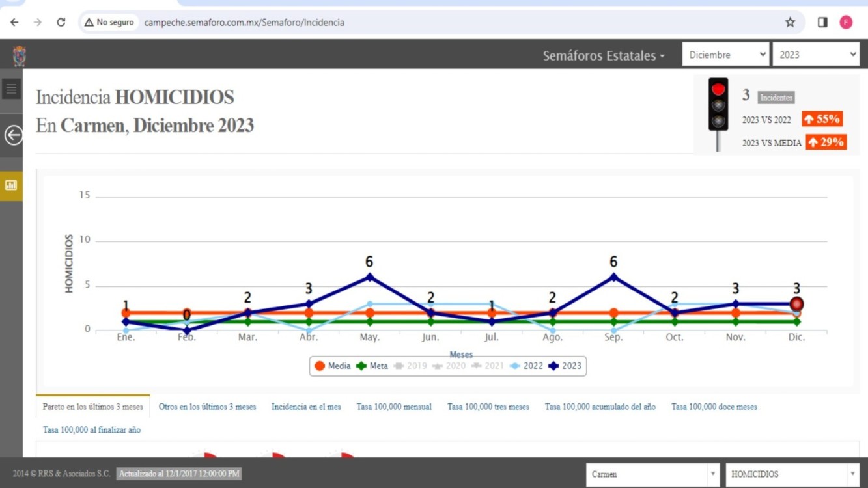868x488 pixels.
Task: Open the hamburger menu in sidebar
Action: point(11,88)
